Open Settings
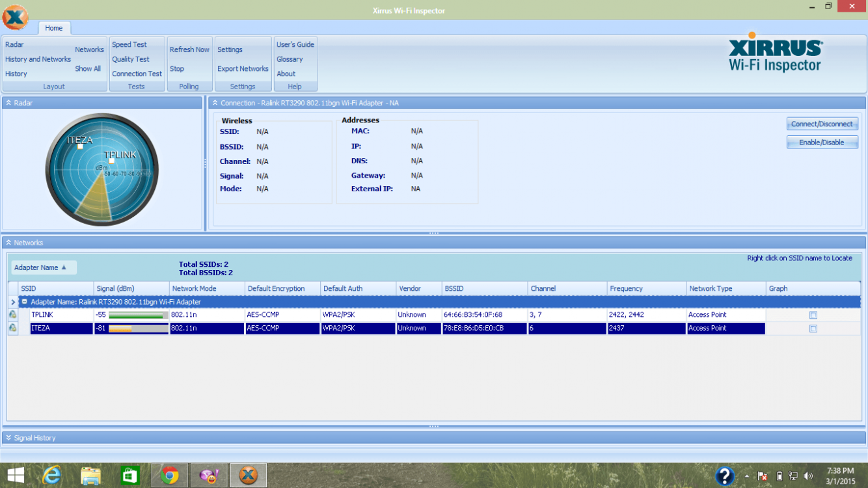The width and height of the screenshot is (868, 488). tap(230, 49)
